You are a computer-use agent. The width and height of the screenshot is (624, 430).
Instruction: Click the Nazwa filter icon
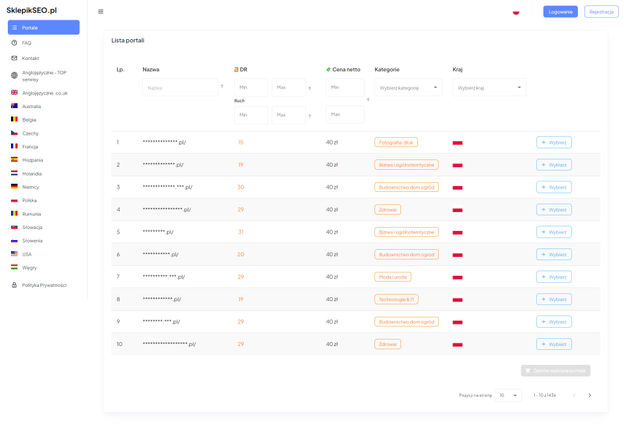click(222, 86)
